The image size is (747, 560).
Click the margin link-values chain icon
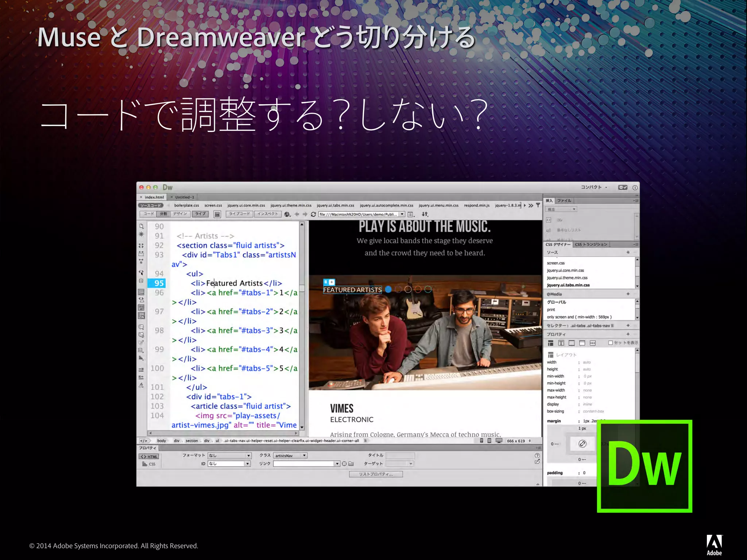coord(582,444)
